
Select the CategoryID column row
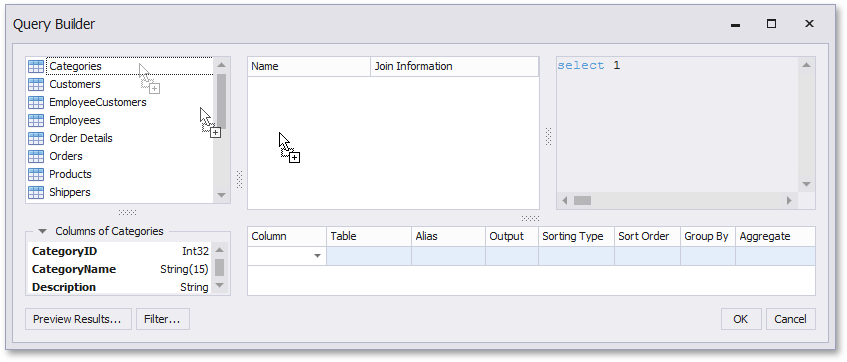pyautogui.click(x=120, y=251)
